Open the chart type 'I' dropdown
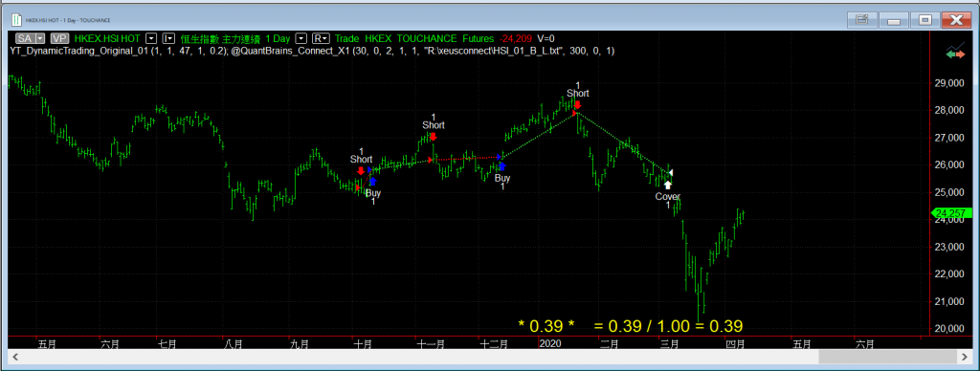The width and height of the screenshot is (980, 371). [168, 38]
